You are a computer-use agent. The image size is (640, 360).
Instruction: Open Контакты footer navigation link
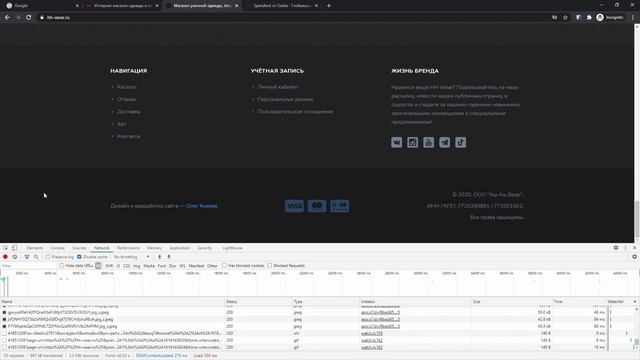pos(129,136)
